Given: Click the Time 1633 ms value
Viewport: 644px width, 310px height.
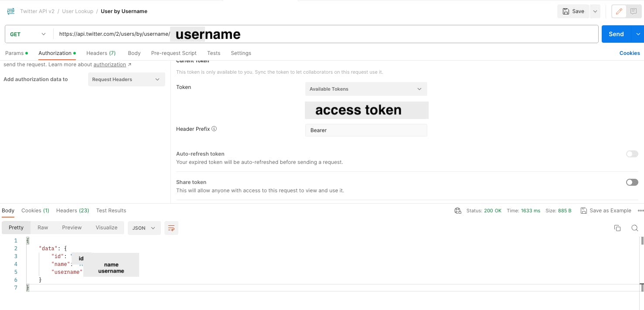Looking at the screenshot, I should click(531, 211).
